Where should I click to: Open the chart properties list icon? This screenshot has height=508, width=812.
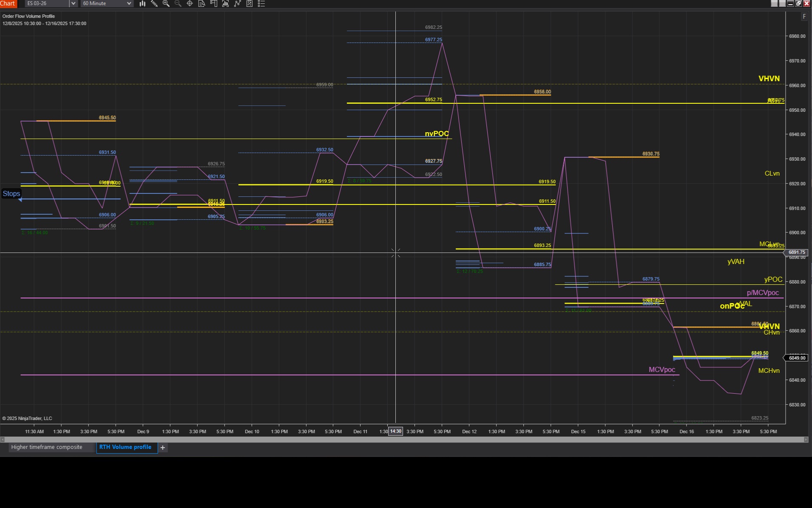[261, 3]
